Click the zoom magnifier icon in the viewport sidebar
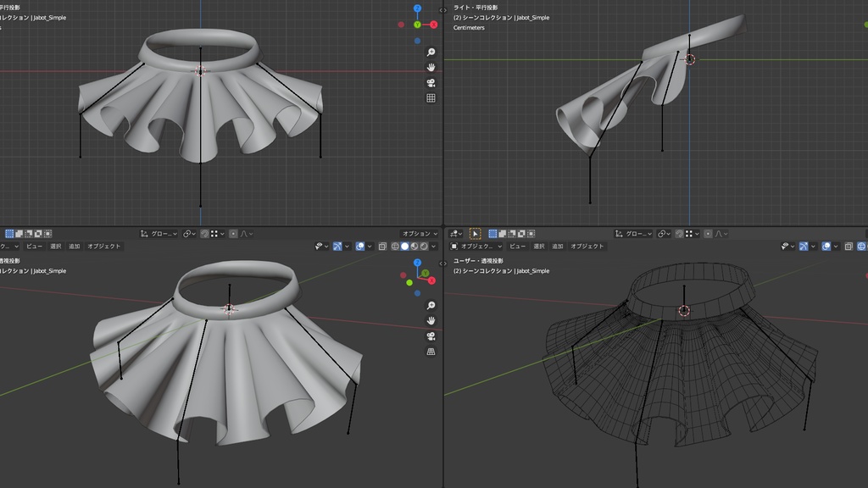868x488 pixels. pos(430,52)
